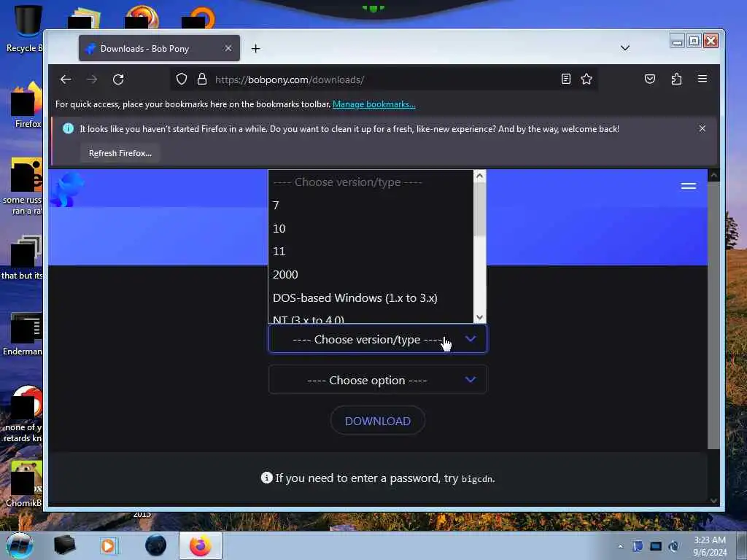This screenshot has height=560, width=747.
Task: Select version 11 in the list
Action: coord(371,252)
